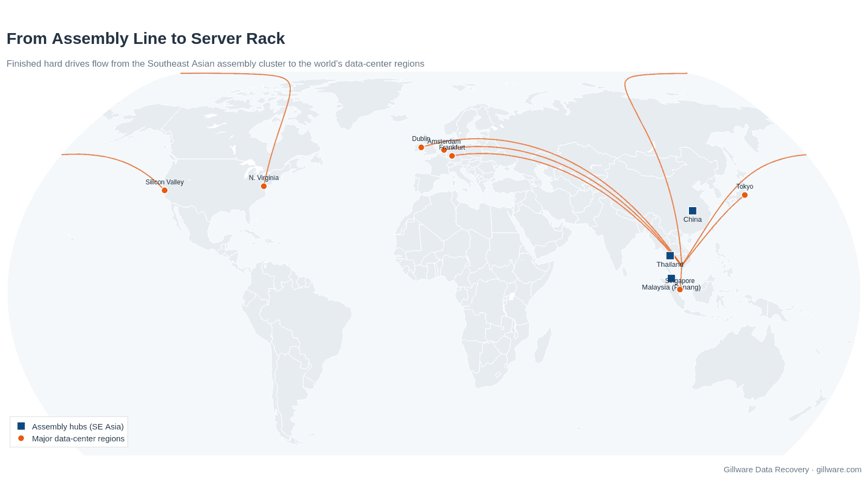868x488 pixels.
Task: Click the Singapore orange marker dot
Action: tap(680, 290)
